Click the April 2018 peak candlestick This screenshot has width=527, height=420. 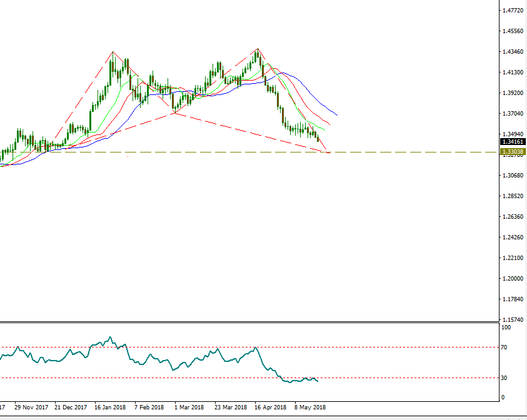point(258,55)
